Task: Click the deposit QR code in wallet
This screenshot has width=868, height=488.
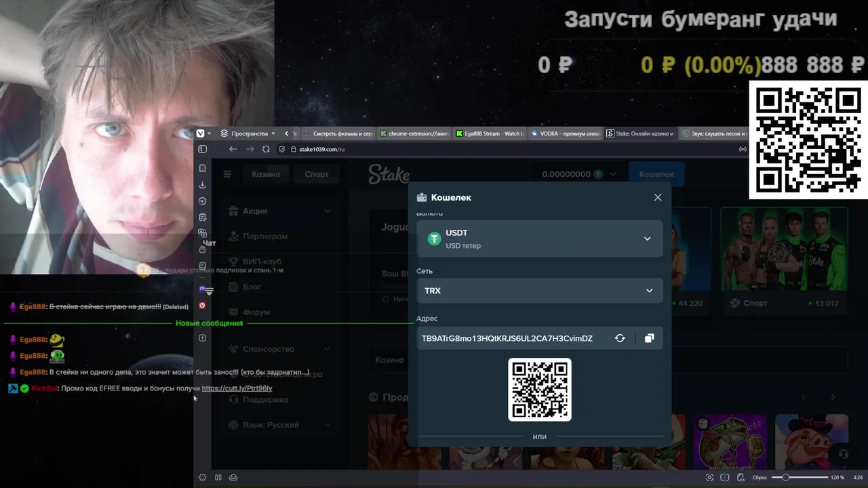Action: pos(540,390)
